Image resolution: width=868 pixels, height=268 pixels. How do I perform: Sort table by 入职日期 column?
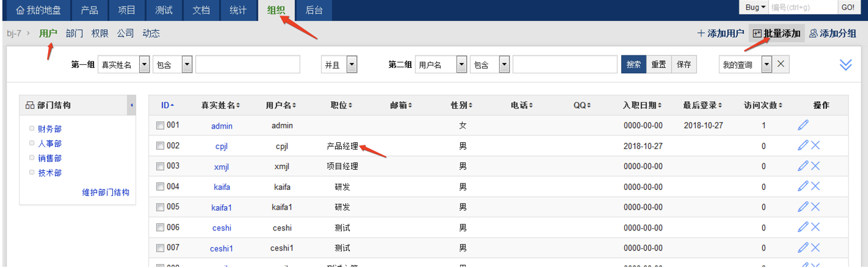pyautogui.click(x=642, y=105)
